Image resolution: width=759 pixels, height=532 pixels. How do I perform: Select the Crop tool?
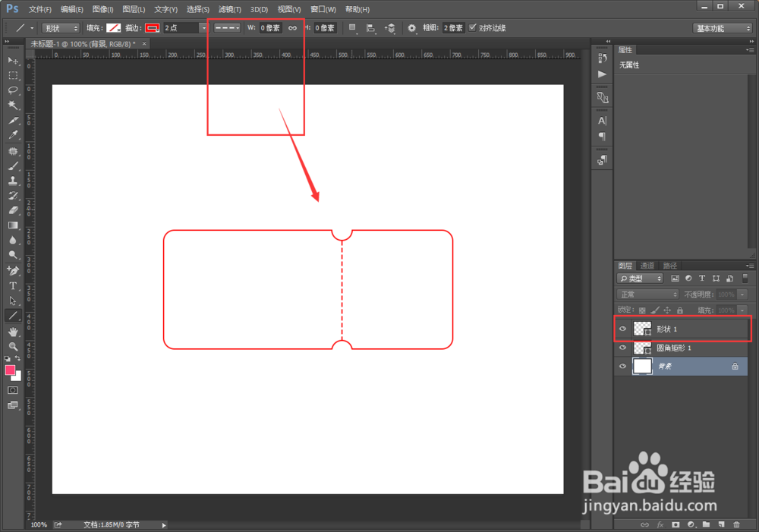13,120
